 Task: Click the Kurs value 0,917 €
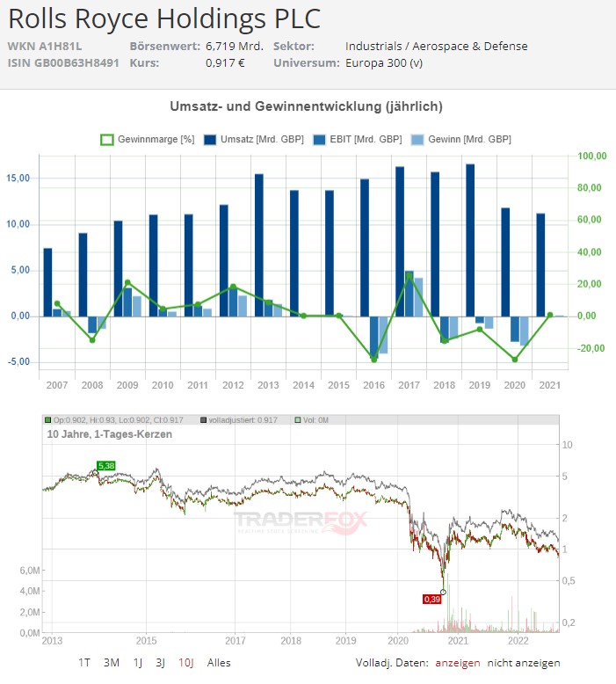pos(225,62)
